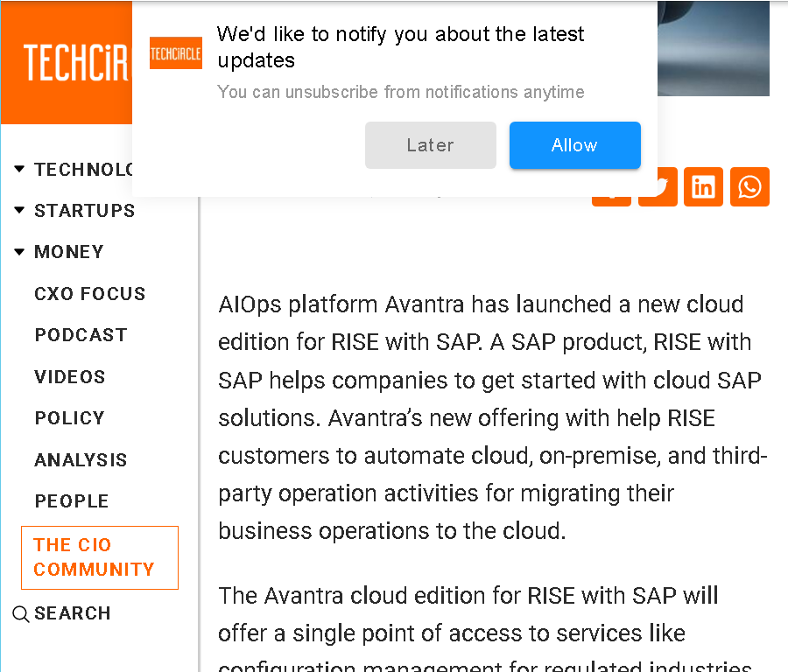Click the Search label in sidebar
788x672 pixels.
click(x=72, y=613)
